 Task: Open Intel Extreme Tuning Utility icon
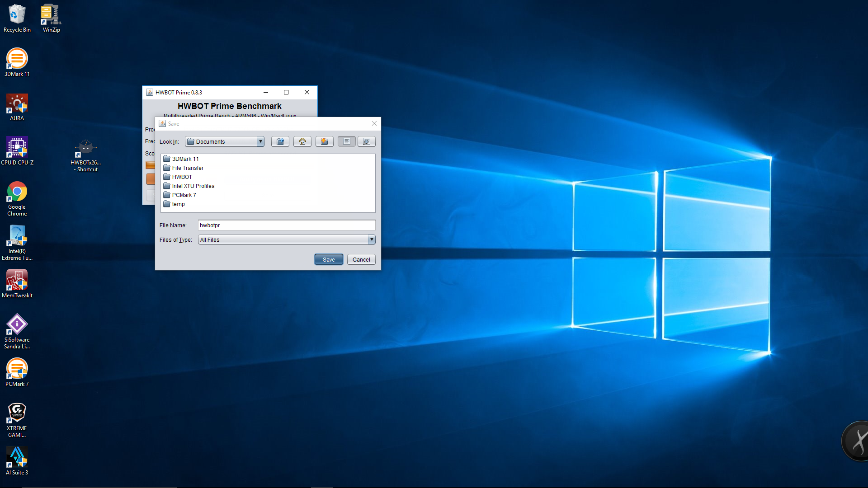(17, 243)
